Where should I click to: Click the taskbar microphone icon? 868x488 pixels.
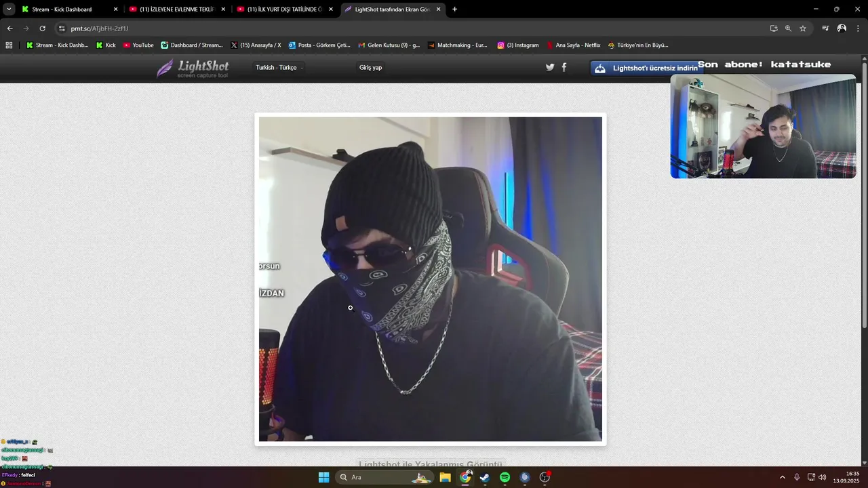[x=797, y=477]
